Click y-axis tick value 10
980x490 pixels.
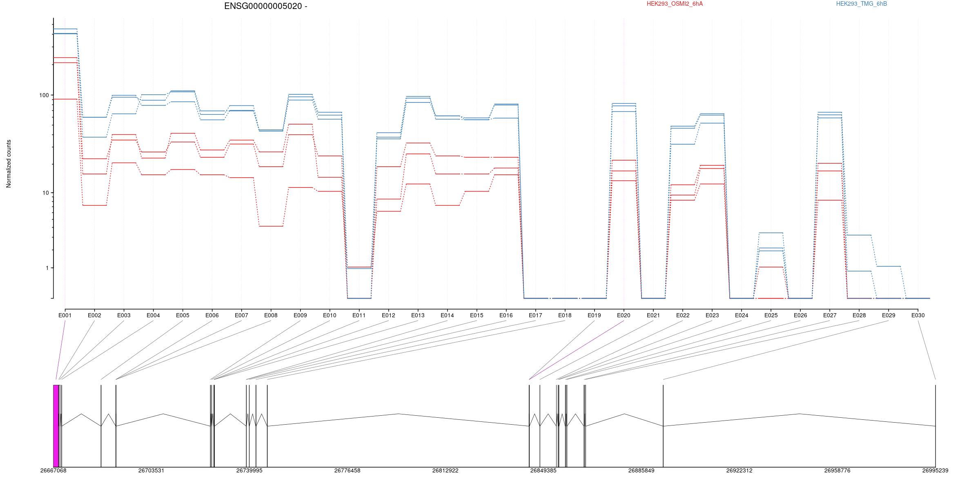[x=45, y=193]
